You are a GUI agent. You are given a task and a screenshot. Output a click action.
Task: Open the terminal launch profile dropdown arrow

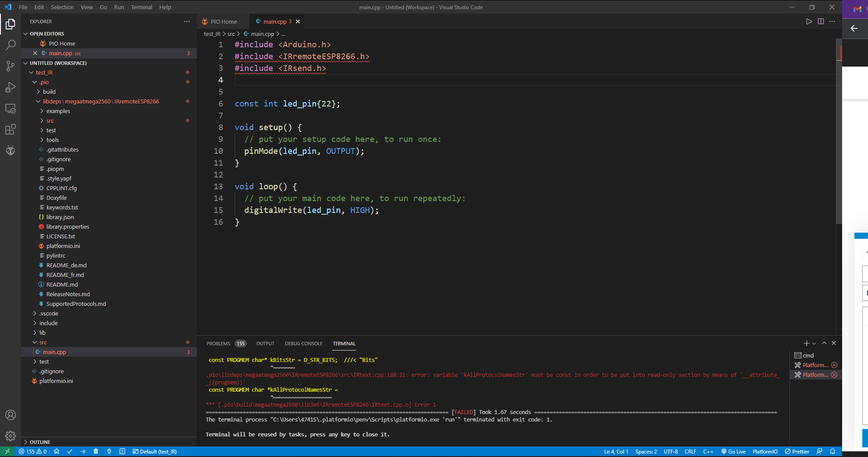[814, 344]
